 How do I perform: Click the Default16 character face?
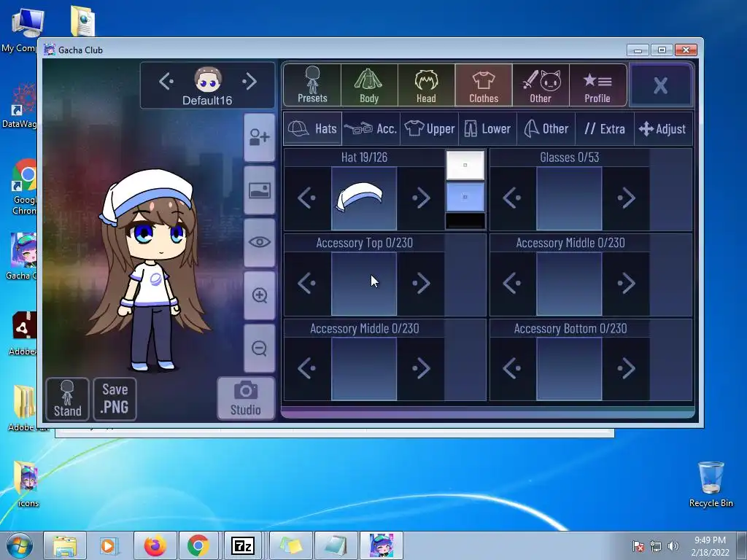click(208, 79)
